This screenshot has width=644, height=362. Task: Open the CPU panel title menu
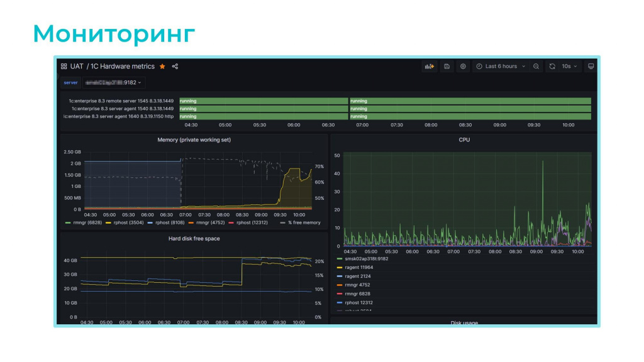click(464, 140)
